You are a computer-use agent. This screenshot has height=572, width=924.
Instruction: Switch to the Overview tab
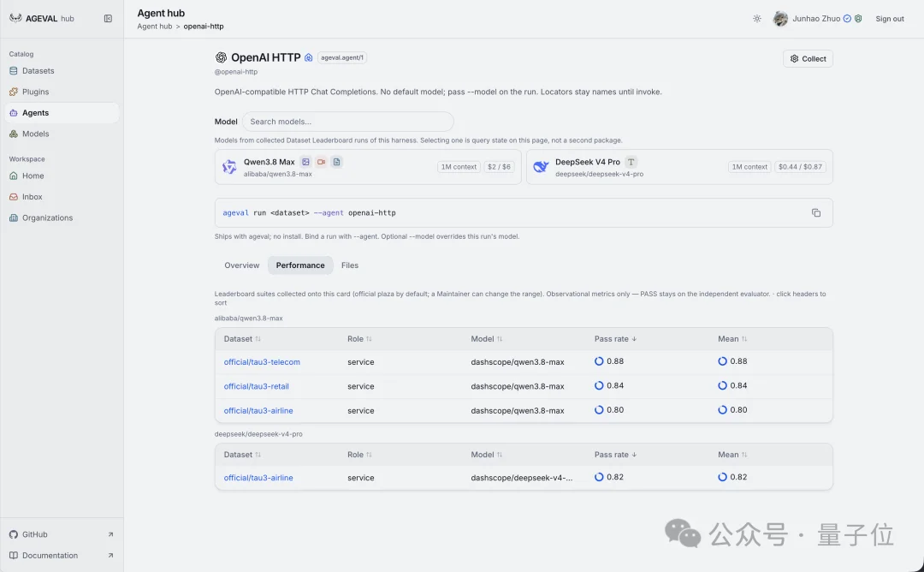(241, 265)
